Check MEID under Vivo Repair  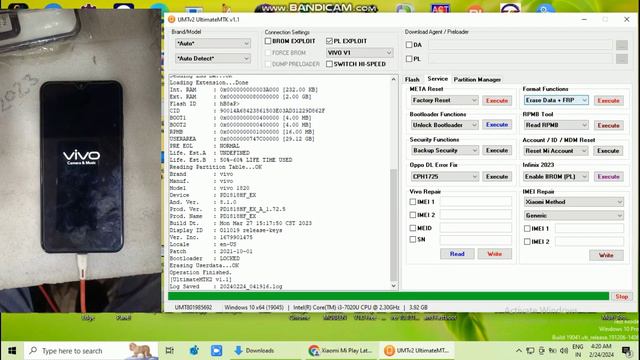point(413,228)
